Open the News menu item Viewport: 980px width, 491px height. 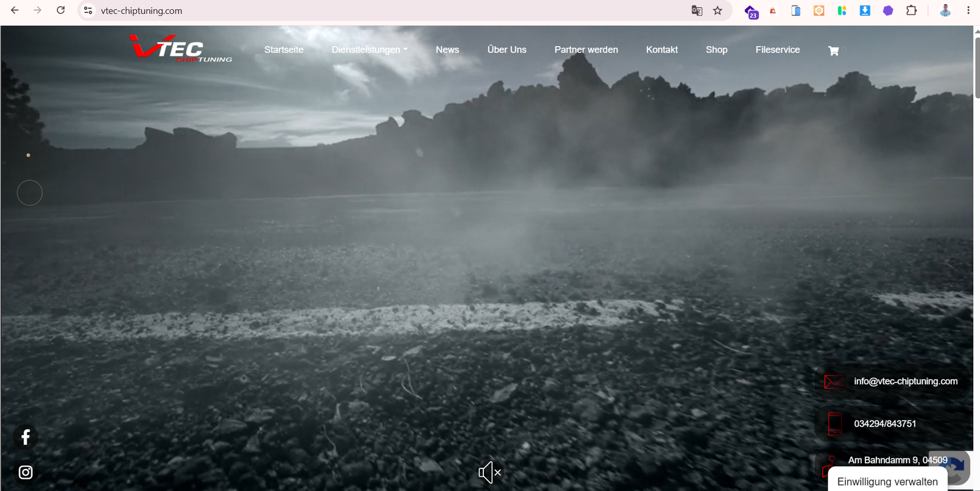(447, 50)
